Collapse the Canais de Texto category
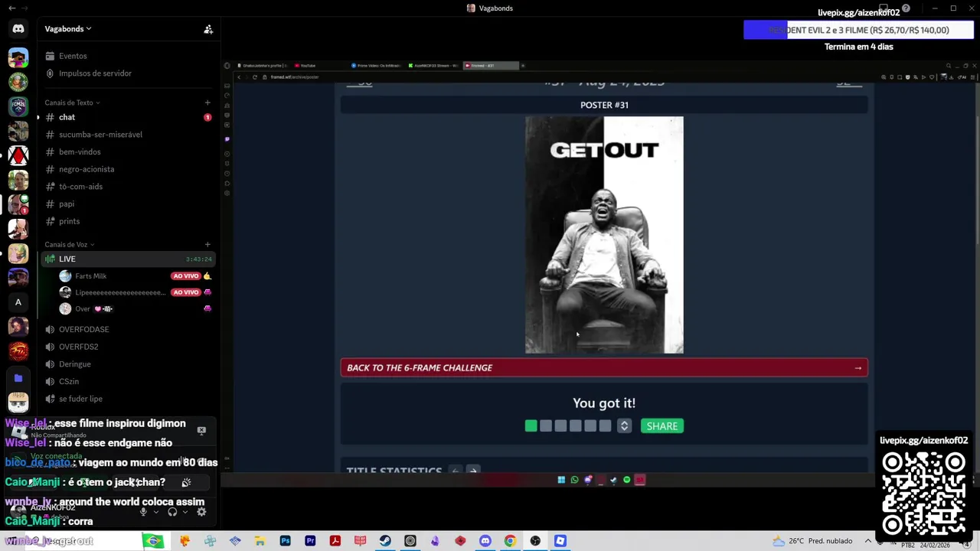Viewport: 980px width, 551px height. 72,103
